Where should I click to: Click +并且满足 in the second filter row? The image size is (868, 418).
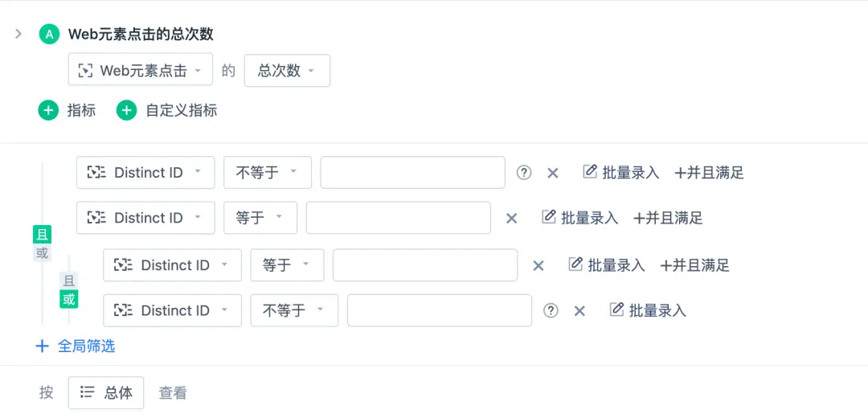tap(669, 218)
